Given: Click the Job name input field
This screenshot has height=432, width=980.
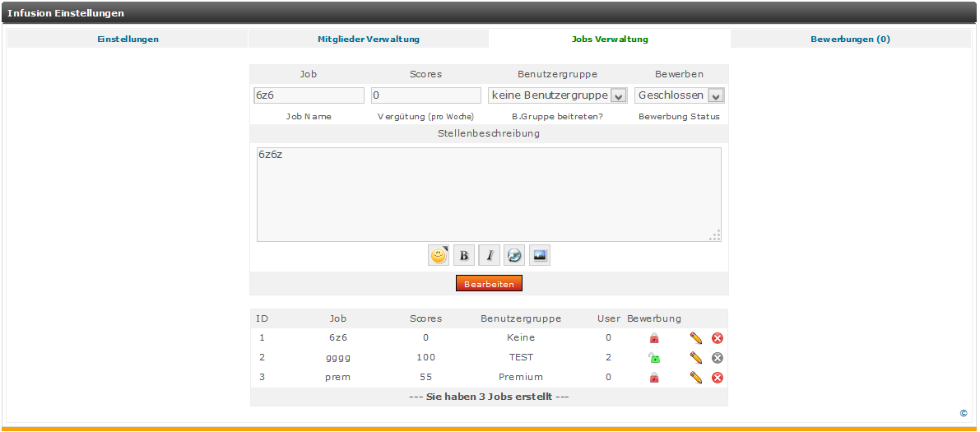Looking at the screenshot, I should [309, 95].
